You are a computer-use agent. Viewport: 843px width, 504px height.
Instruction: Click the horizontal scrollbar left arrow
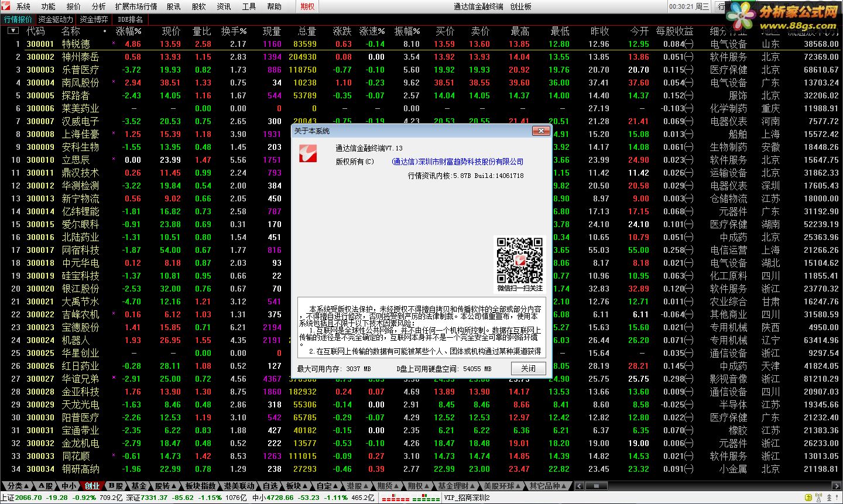point(579,486)
